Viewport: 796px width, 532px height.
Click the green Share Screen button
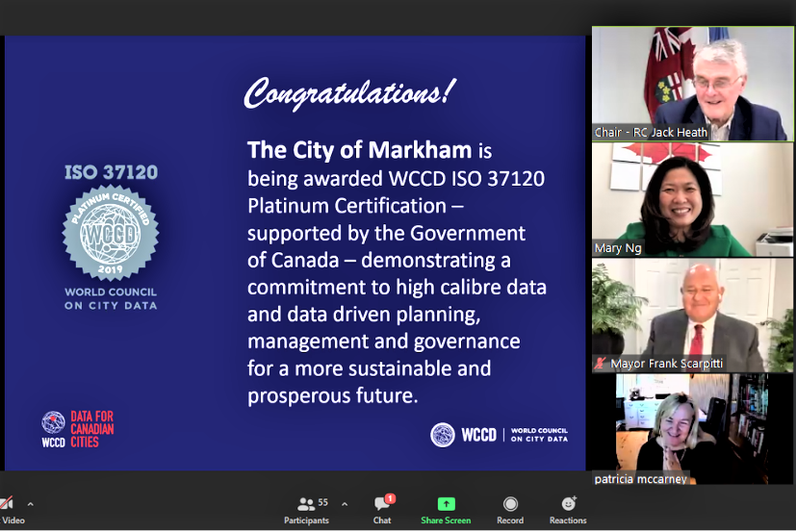tap(446, 511)
